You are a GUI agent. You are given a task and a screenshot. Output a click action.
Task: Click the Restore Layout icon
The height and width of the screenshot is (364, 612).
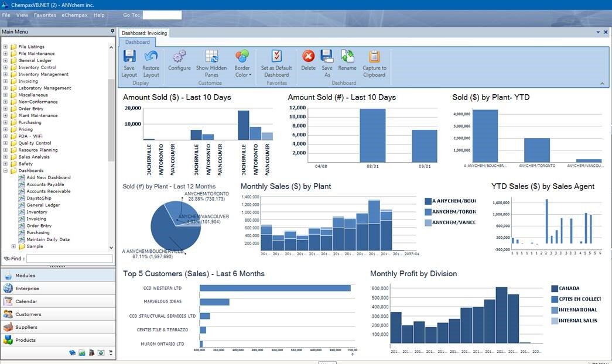click(151, 57)
